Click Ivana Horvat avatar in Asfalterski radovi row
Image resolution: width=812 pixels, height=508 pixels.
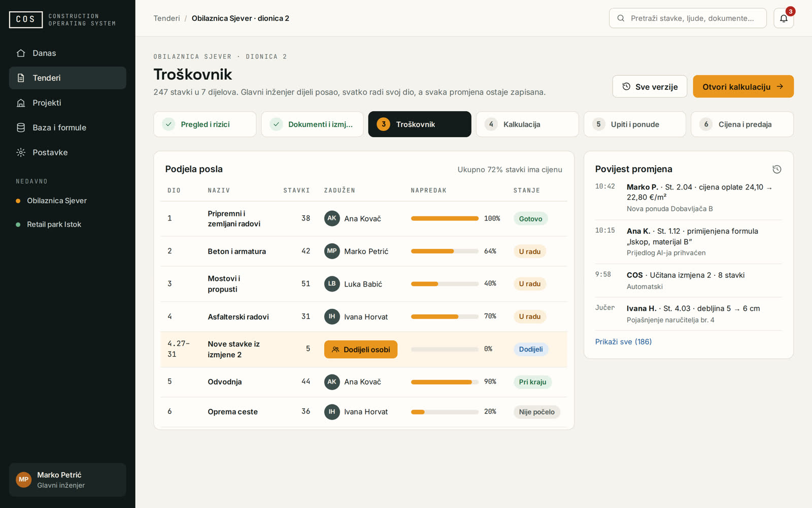click(x=332, y=316)
